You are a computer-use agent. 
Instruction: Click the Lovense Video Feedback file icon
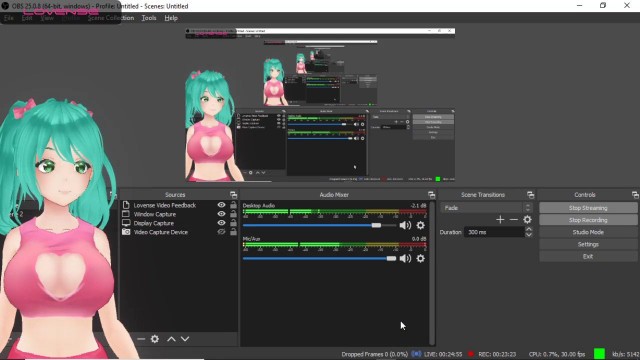click(x=126, y=205)
